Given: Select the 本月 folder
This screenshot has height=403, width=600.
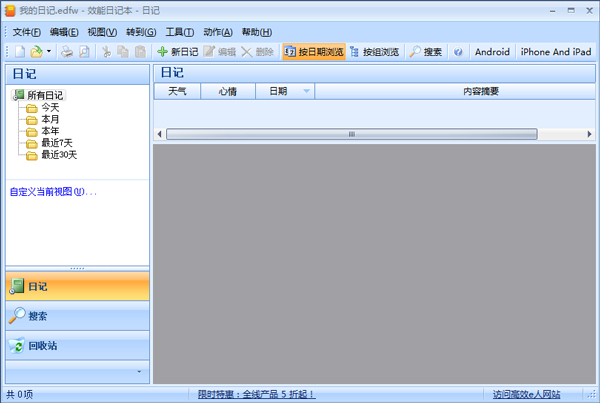Looking at the screenshot, I should coord(50,119).
